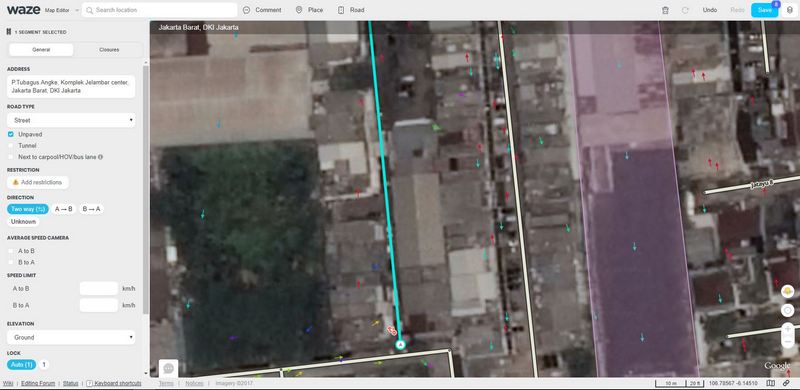Viewport: 800px width, 390px height.
Task: Set direction to A → B
Action: click(64, 209)
